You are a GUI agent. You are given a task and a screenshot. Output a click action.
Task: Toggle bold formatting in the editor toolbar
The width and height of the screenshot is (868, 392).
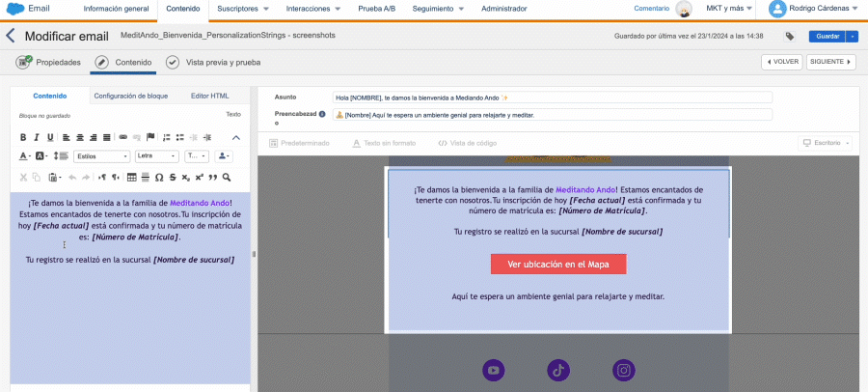coord(23,136)
